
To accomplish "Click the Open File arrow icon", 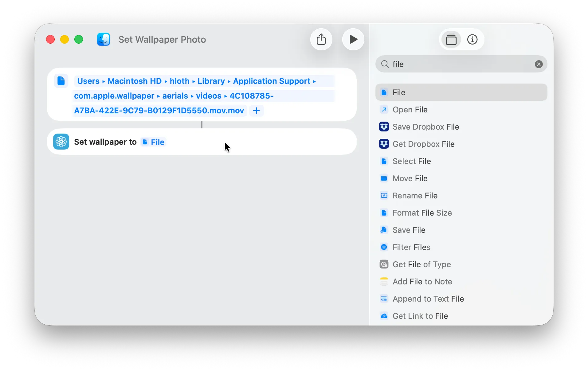I will click(x=384, y=110).
